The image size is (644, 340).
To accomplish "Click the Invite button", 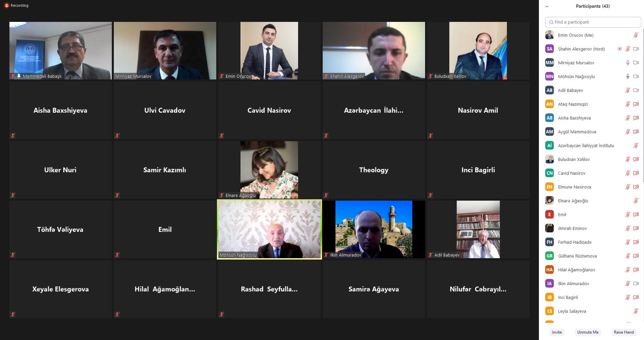I will pos(557,332).
